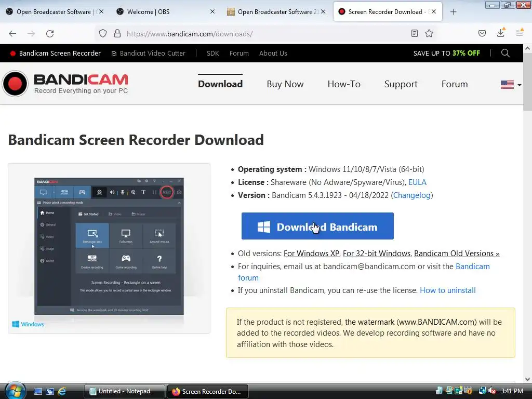
Task: Open the site search magnifier icon
Action: pos(505,53)
